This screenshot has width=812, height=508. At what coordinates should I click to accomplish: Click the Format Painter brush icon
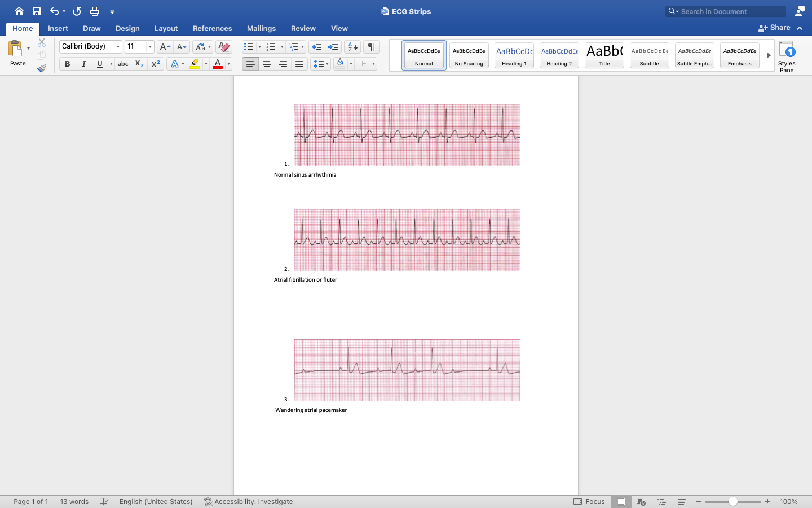[x=42, y=68]
